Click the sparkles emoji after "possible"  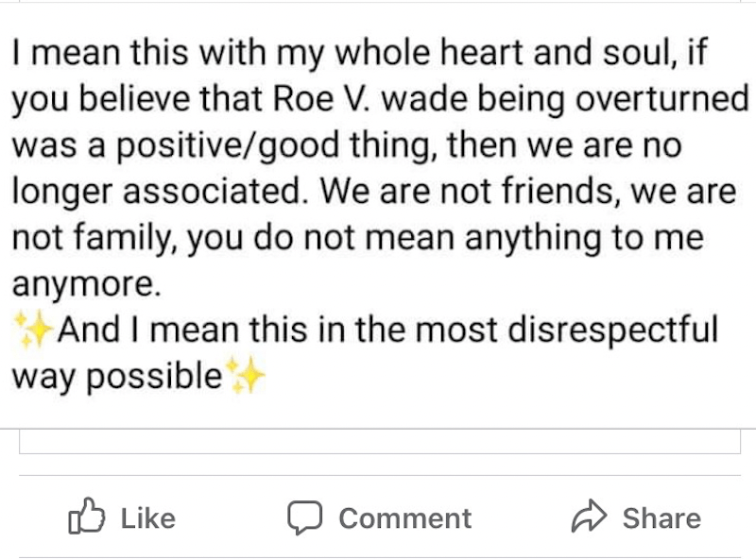(x=245, y=376)
